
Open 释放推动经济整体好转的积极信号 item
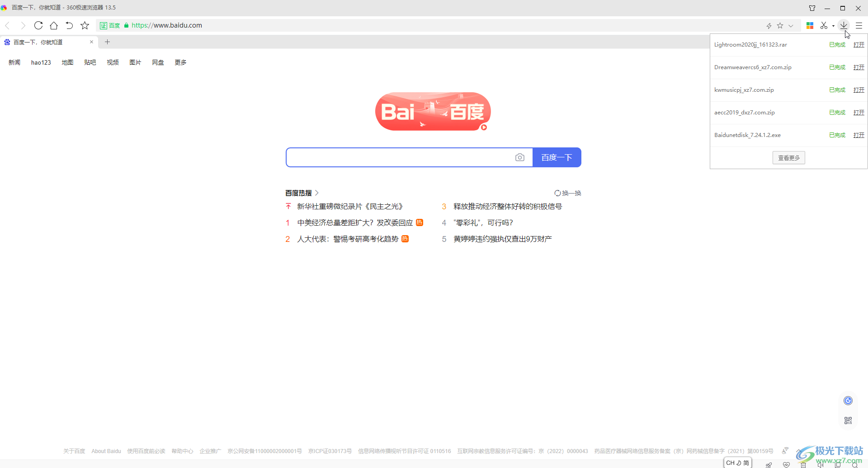[x=508, y=207]
